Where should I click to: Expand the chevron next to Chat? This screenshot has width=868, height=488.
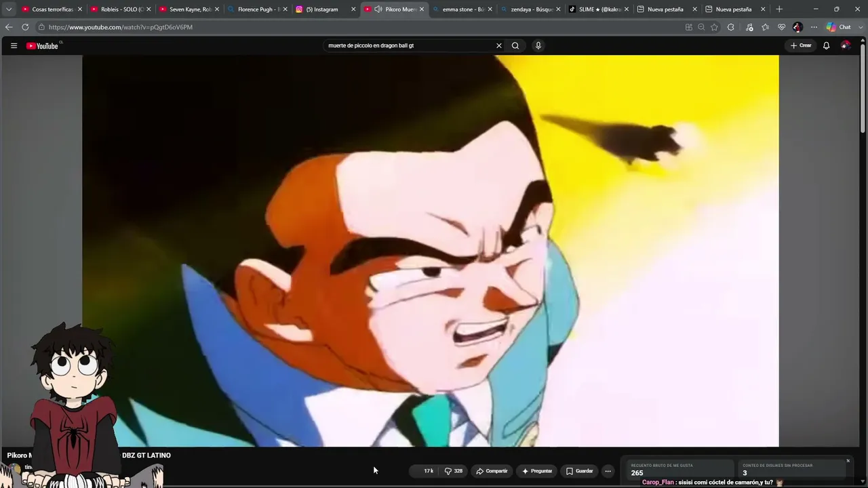click(861, 27)
